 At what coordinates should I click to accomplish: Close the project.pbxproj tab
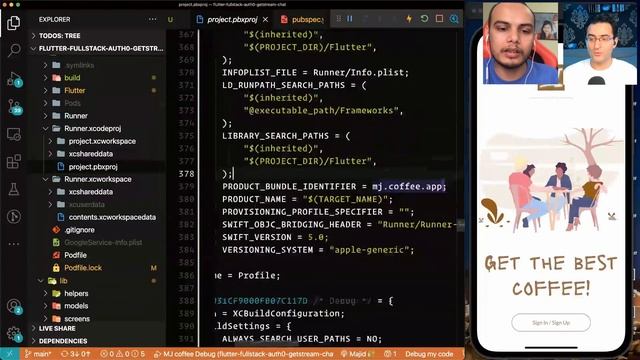tap(265, 20)
